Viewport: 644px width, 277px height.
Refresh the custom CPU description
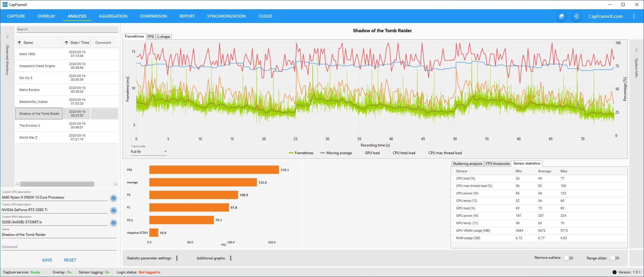(x=114, y=198)
